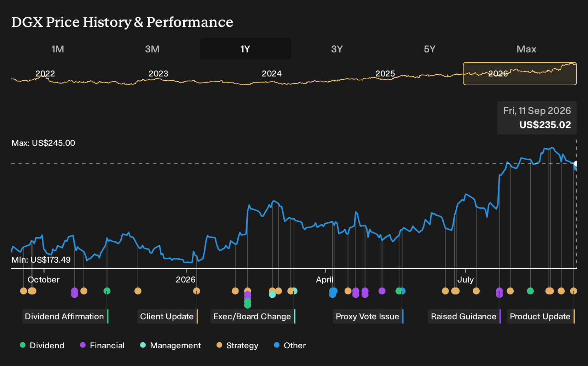Jump to 2022 in the overview timeline

coord(45,74)
